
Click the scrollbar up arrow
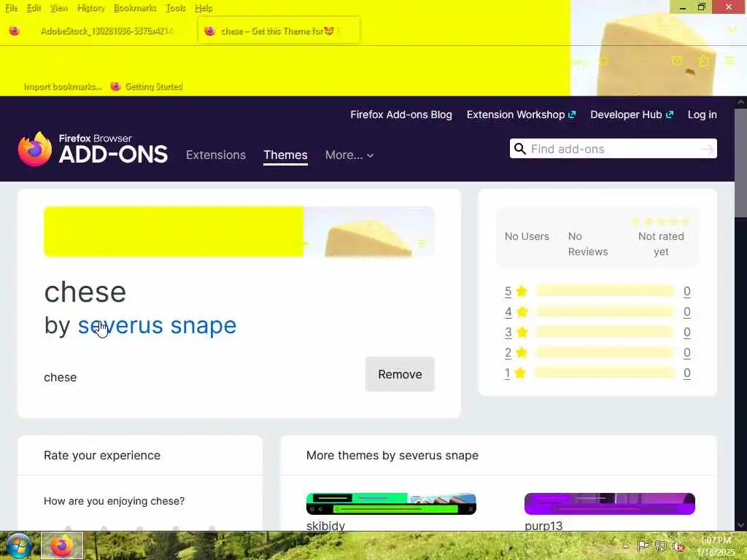pos(740,102)
